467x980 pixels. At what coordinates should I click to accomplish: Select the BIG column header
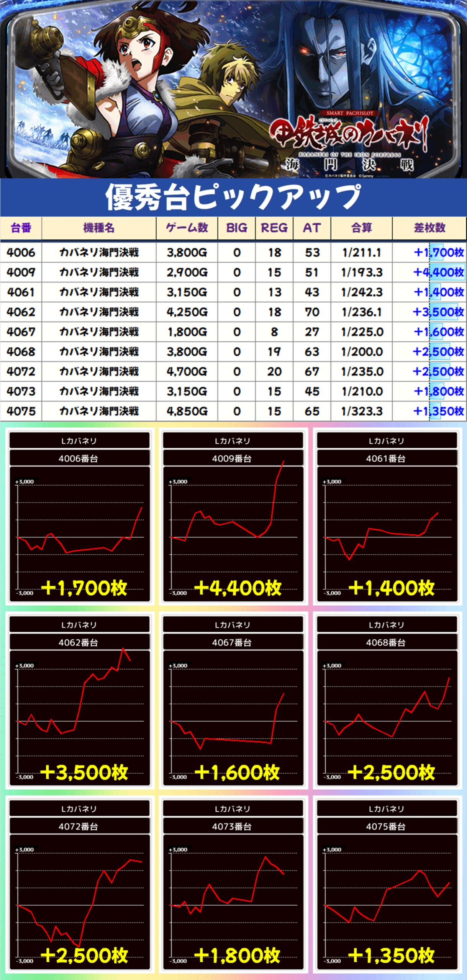point(237,228)
